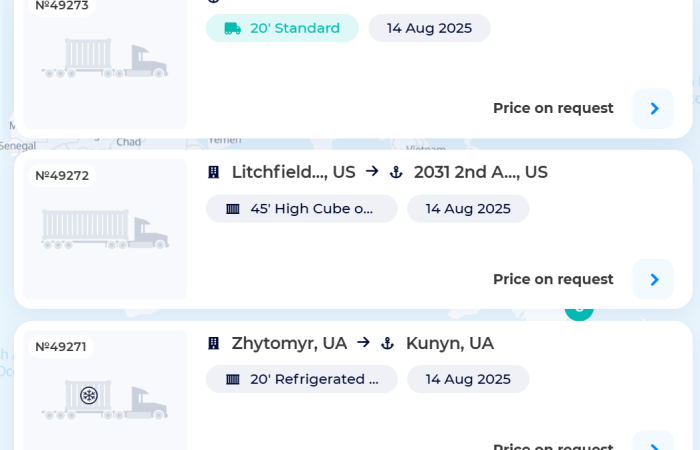Viewport: 700px width, 450px height.
Task: Click the 20' Standard truck tag
Action: tap(282, 28)
